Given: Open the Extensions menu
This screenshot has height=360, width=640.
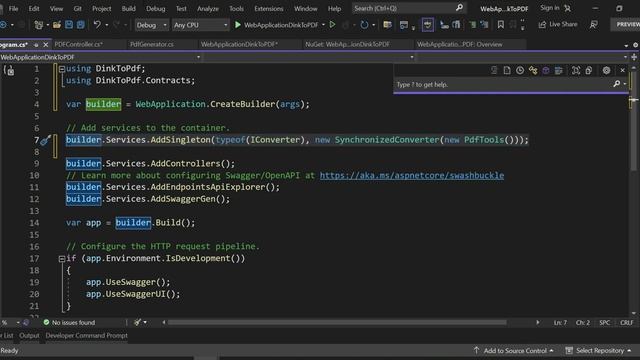Looking at the screenshot, I should coord(269,8).
